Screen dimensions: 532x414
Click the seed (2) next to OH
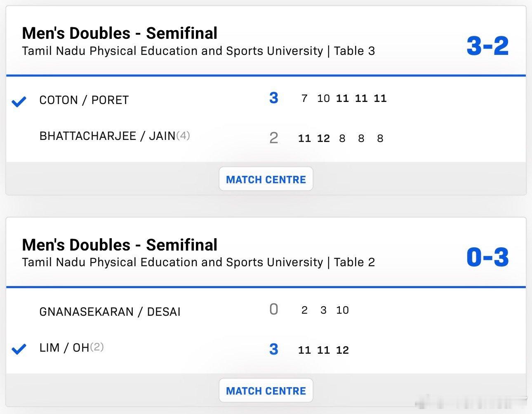[x=97, y=347]
